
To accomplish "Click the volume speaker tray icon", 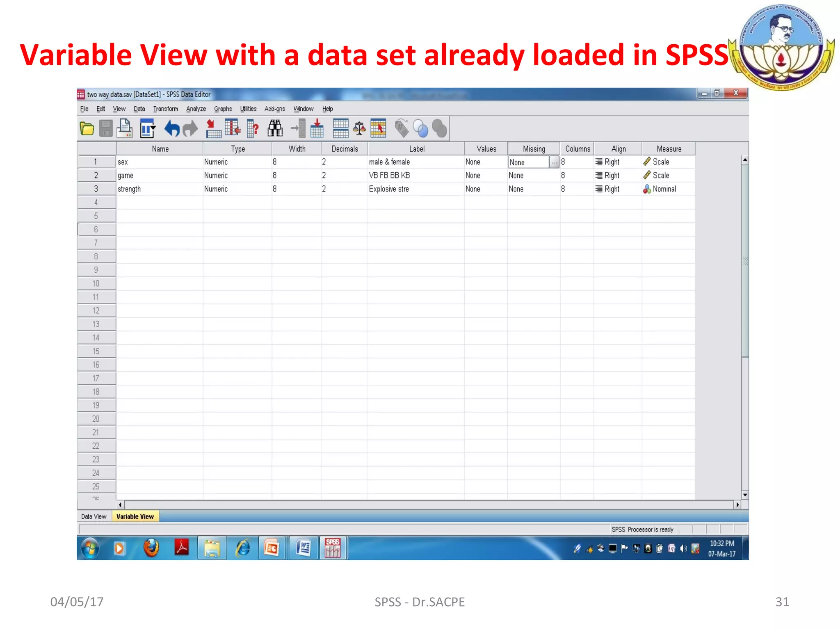I will coord(683,548).
